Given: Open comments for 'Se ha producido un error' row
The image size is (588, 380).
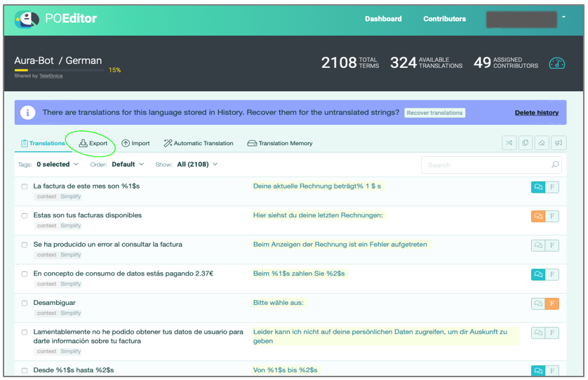Looking at the screenshot, I should [x=538, y=245].
